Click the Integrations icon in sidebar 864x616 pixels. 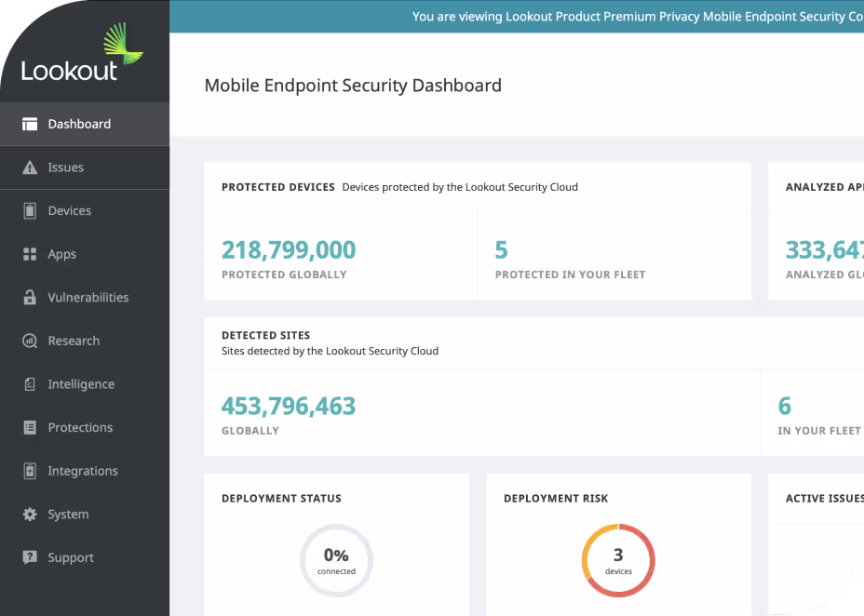coord(30,471)
